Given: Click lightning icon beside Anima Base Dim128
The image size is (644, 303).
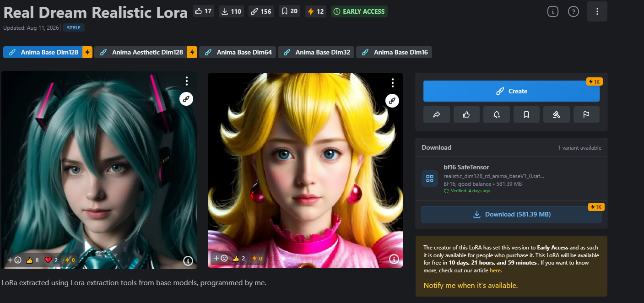Looking at the screenshot, I should (87, 52).
